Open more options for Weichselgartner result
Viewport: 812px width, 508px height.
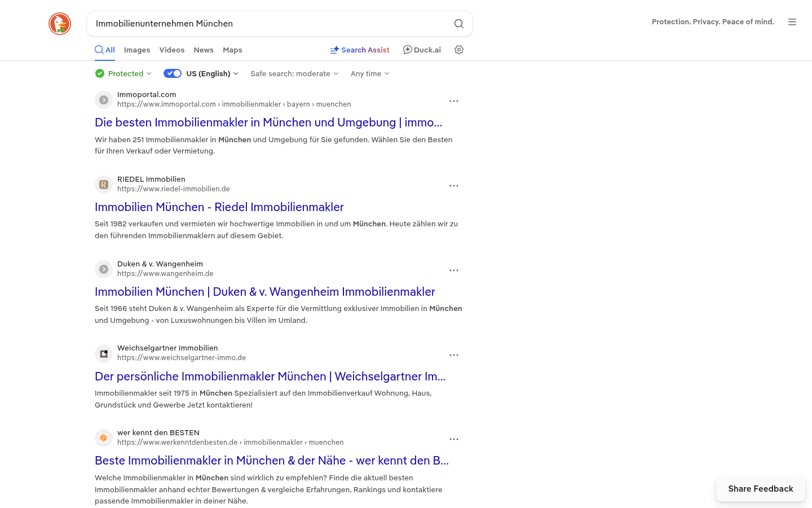454,355
